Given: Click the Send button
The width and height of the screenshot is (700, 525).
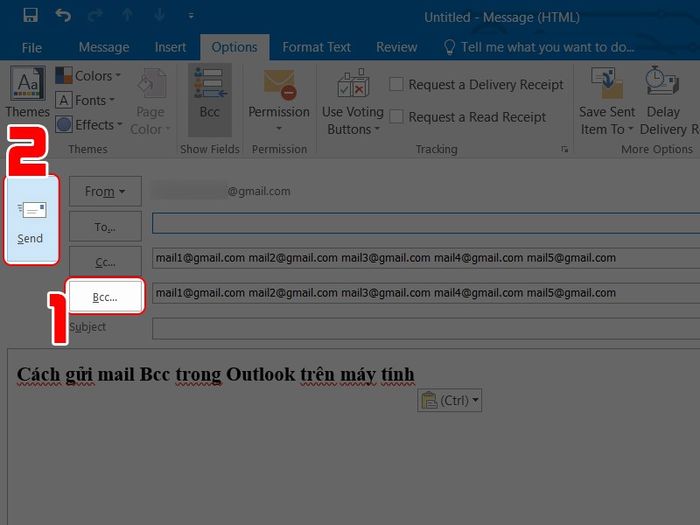Looking at the screenshot, I should [31, 219].
